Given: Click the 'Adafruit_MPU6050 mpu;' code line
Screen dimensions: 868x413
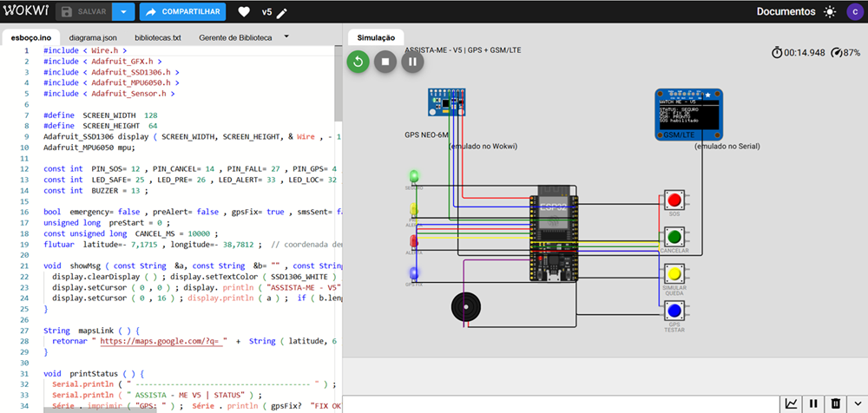Looking at the screenshot, I should (x=89, y=147).
